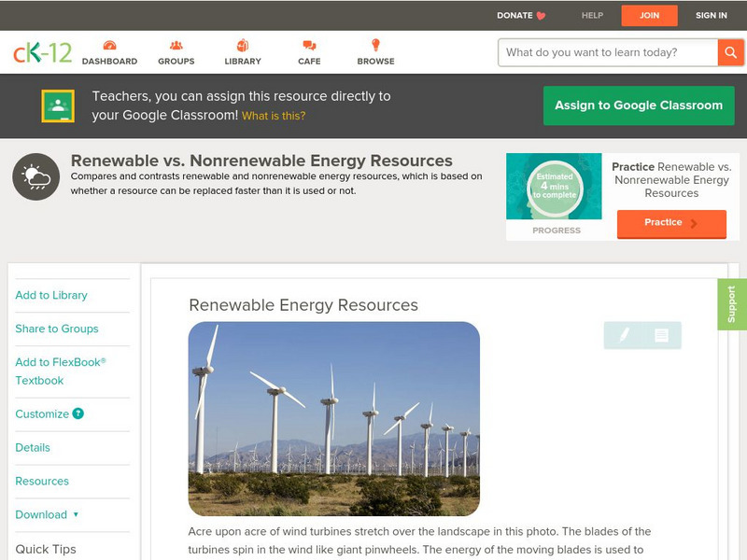The height and width of the screenshot is (560, 747).
Task: Select the highlighter pen tool
Action: (x=624, y=335)
